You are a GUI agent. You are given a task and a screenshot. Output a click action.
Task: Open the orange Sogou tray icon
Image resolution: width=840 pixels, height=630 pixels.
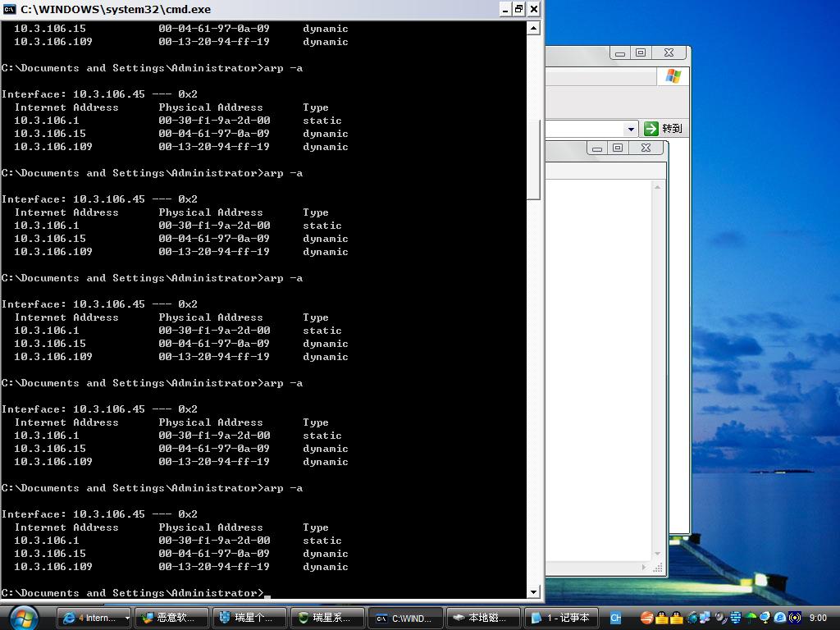tap(646, 619)
